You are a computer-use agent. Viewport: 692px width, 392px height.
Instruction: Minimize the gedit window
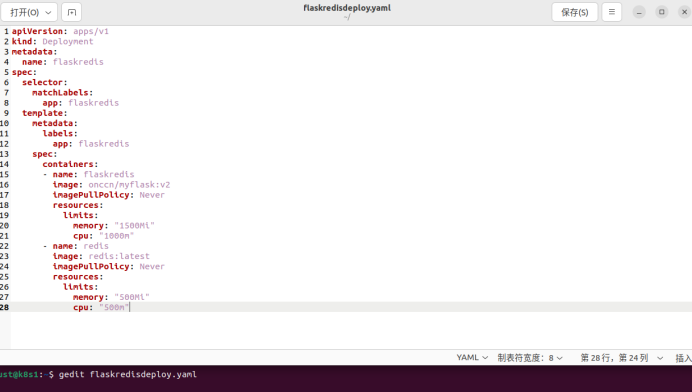click(639, 12)
